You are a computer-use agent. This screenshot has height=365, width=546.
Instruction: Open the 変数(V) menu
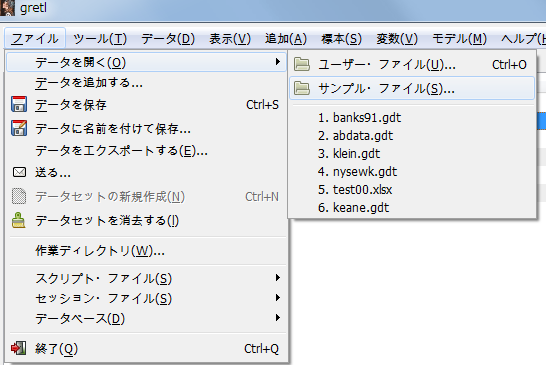point(397,39)
